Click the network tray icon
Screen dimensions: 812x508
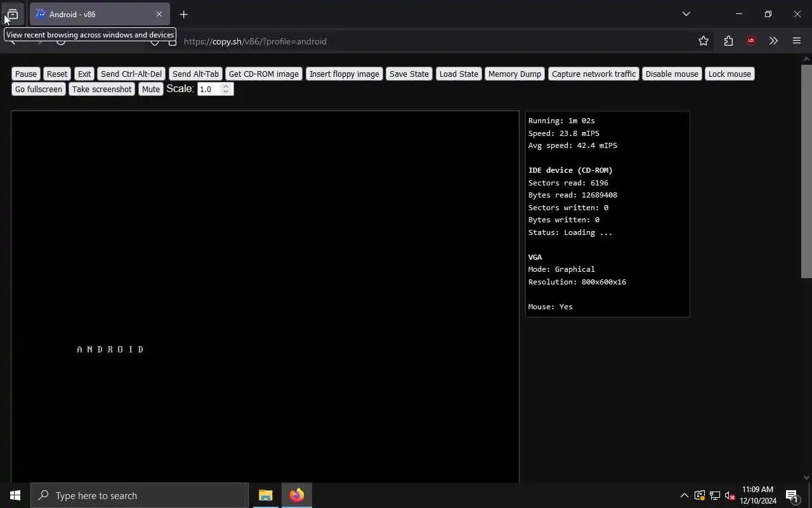tap(715, 495)
